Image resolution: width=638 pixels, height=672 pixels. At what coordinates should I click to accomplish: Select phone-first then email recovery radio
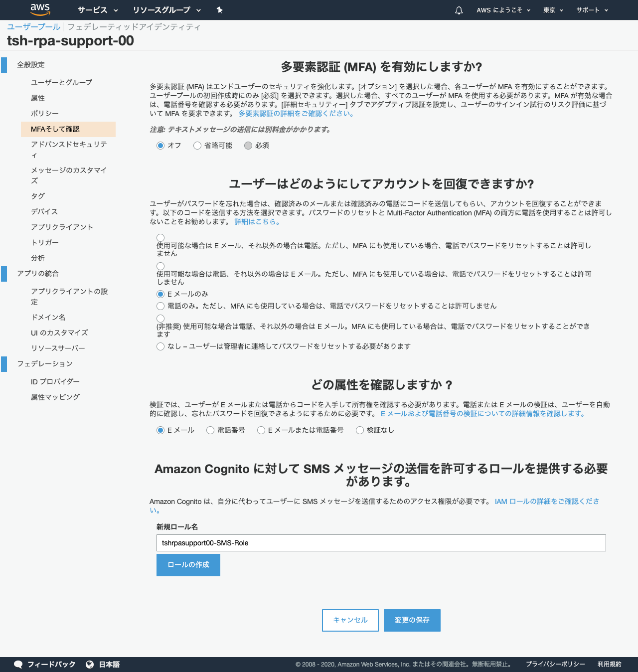[160, 266]
